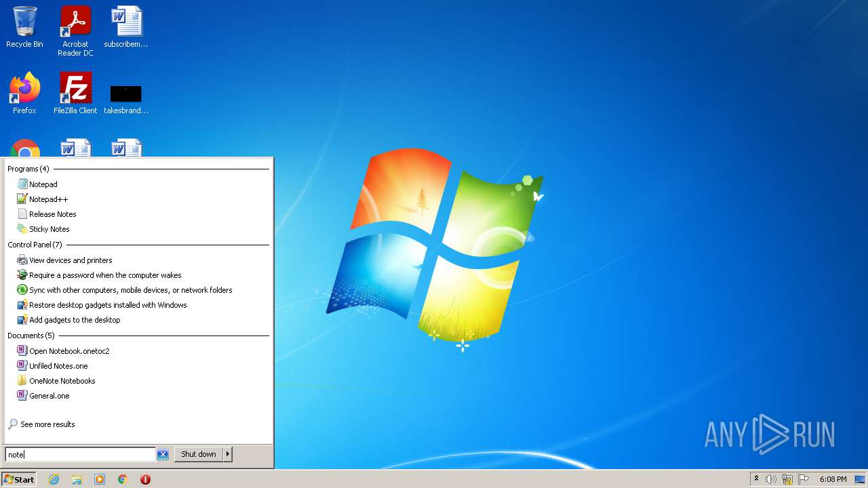Clear the search box with X button
The height and width of the screenshot is (488, 868).
[x=163, y=454]
